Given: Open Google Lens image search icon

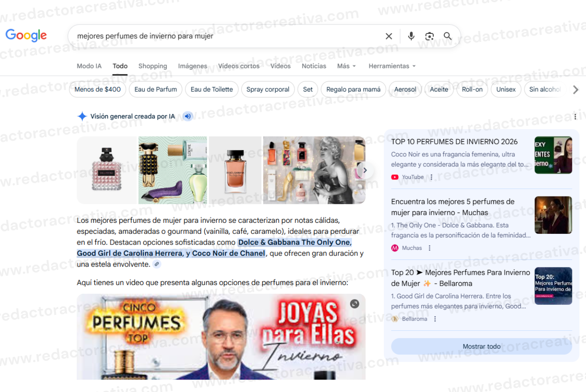Looking at the screenshot, I should (429, 36).
